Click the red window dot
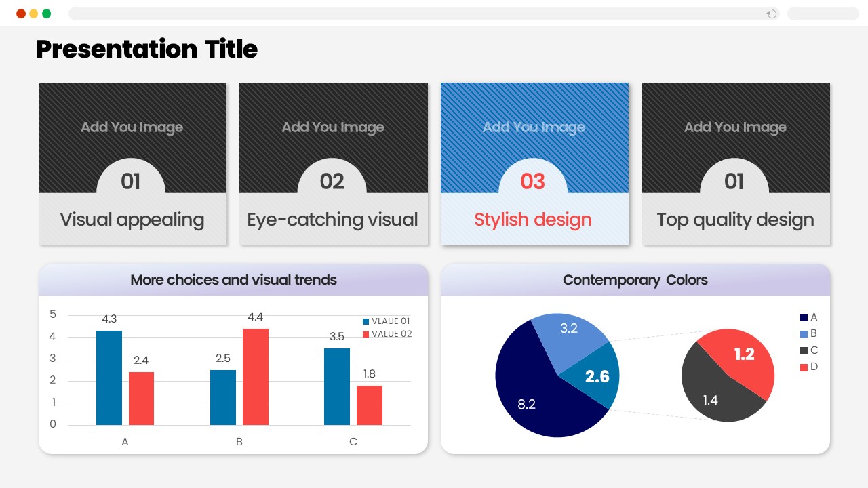This screenshot has height=488, width=868. pyautogui.click(x=21, y=14)
